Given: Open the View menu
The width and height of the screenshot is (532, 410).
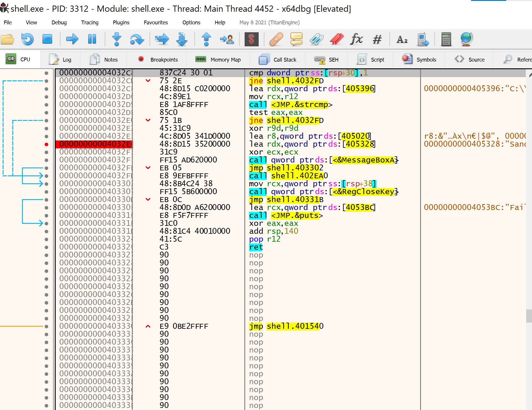Looking at the screenshot, I should tap(31, 23).
